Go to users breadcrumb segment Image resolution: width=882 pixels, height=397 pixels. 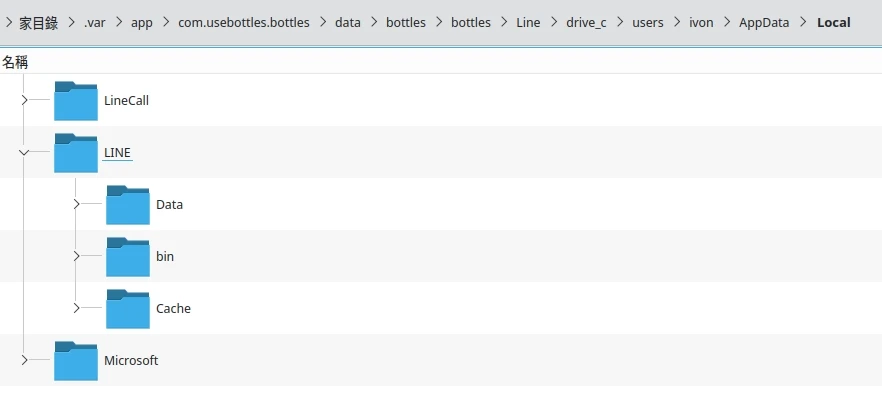coord(647,22)
